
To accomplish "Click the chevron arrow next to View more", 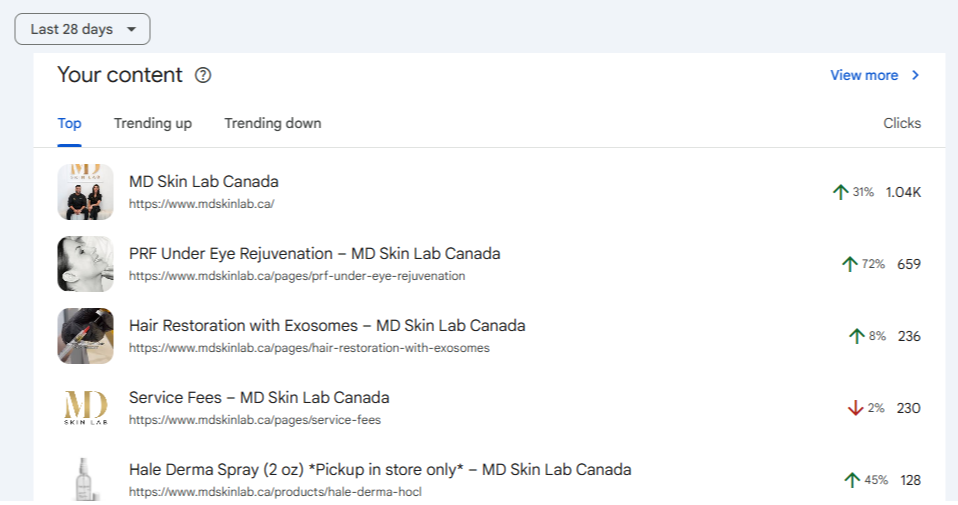I will [x=915, y=75].
